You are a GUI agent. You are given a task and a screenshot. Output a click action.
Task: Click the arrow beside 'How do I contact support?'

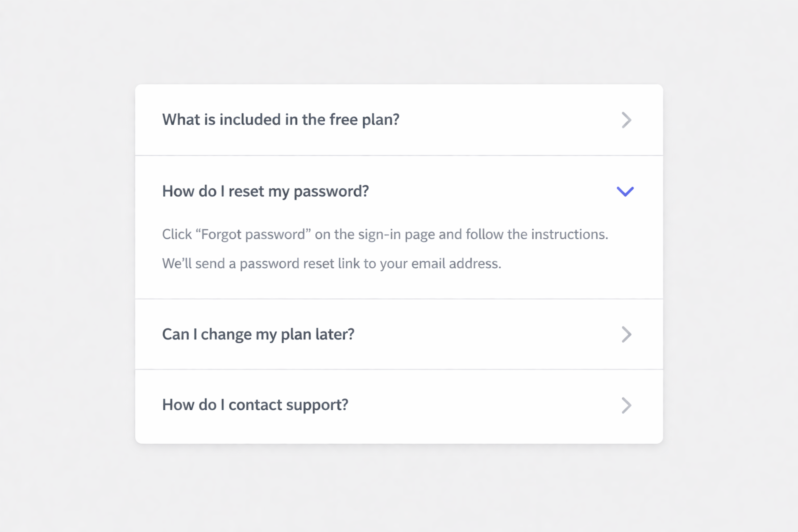click(x=626, y=405)
